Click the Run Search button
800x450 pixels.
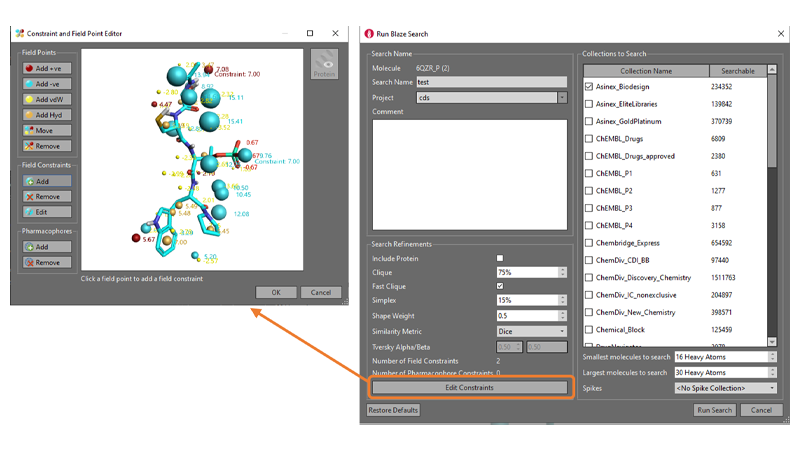pyautogui.click(x=714, y=410)
